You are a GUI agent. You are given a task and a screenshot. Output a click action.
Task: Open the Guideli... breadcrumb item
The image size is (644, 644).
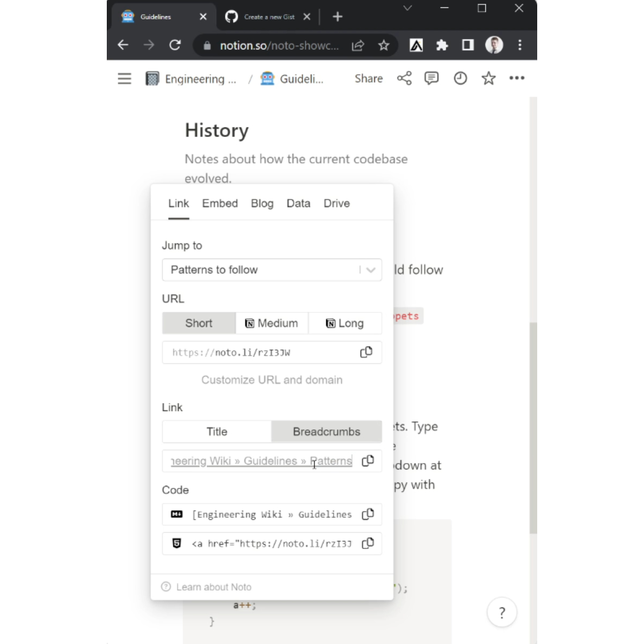[292, 79]
